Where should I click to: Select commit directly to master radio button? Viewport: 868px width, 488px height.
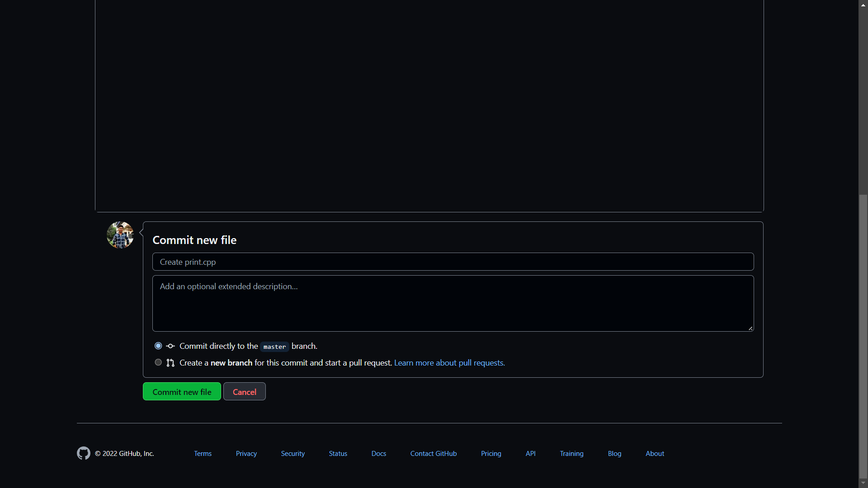(158, 346)
